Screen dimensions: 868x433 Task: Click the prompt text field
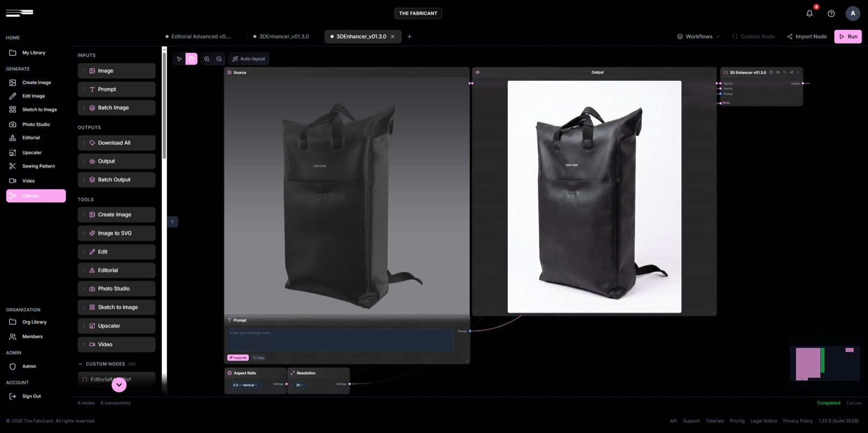coord(340,340)
